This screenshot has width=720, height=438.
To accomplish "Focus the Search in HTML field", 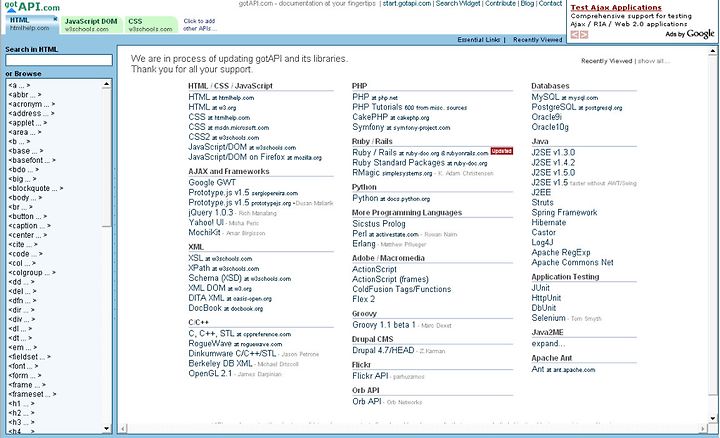I will coord(59,60).
